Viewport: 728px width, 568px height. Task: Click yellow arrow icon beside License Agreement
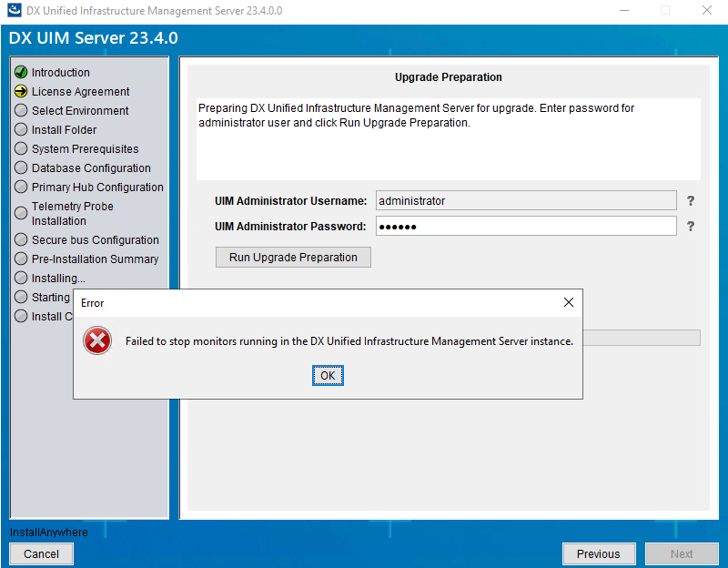click(21, 91)
